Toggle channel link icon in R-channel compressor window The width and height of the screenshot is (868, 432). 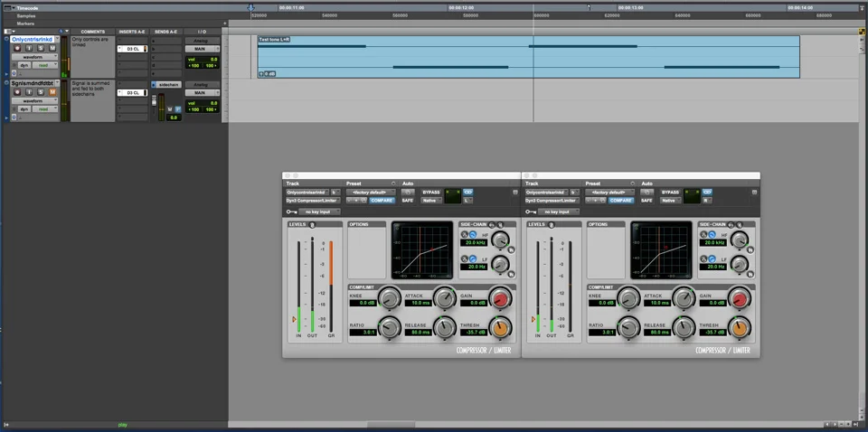click(x=707, y=192)
